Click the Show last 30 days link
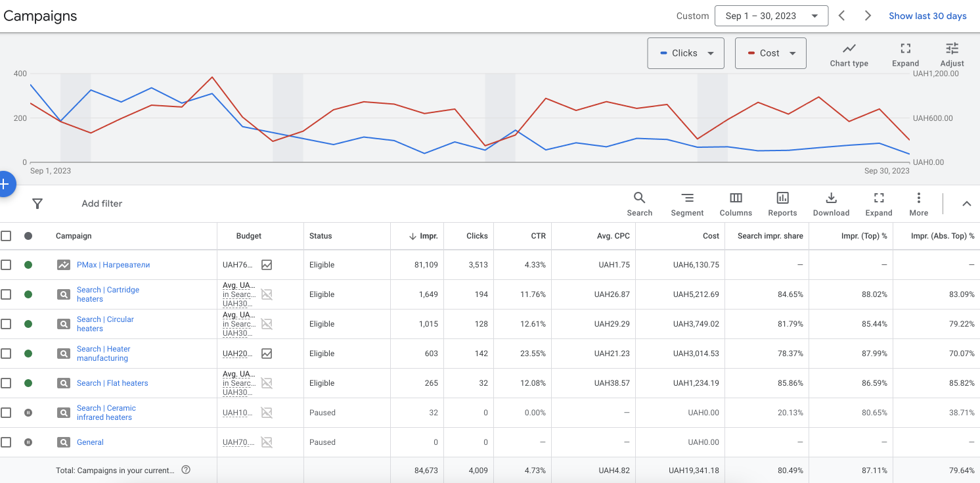The width and height of the screenshot is (980, 483). [x=927, y=16]
